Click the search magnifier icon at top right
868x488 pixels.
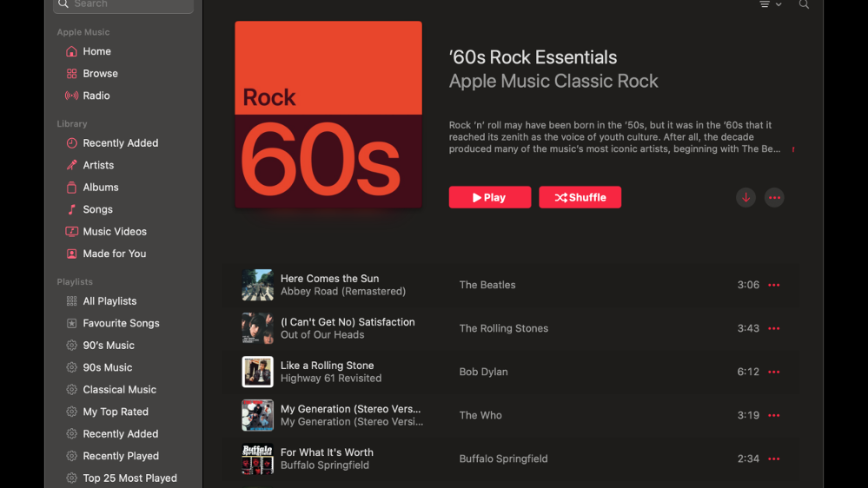tap(804, 5)
